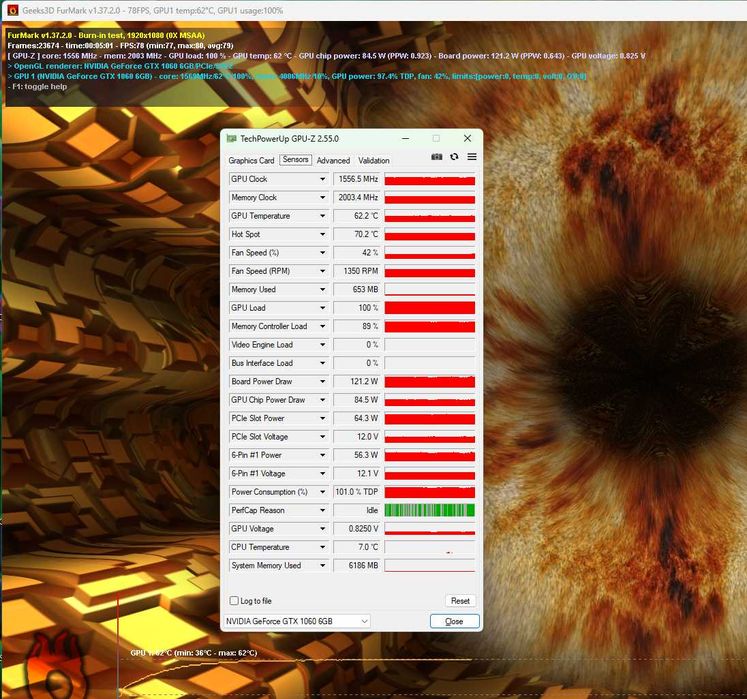Open the GPU Clock sensor dropdown

coord(323,179)
